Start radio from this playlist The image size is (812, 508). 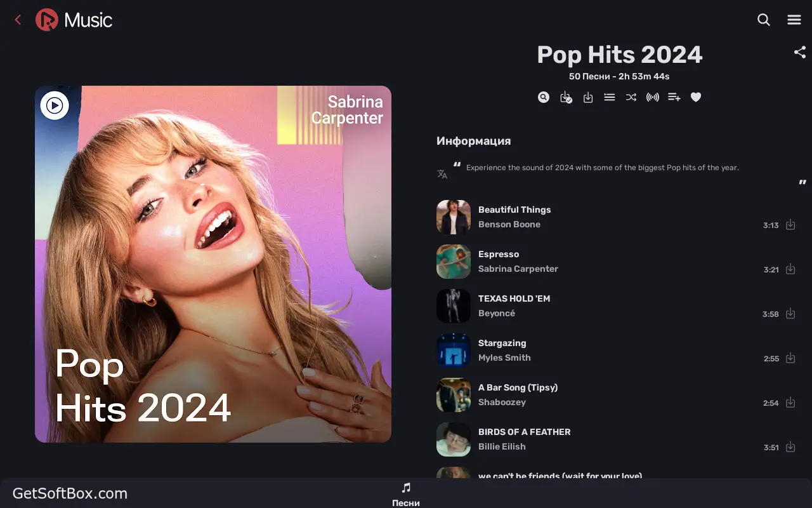[652, 97]
